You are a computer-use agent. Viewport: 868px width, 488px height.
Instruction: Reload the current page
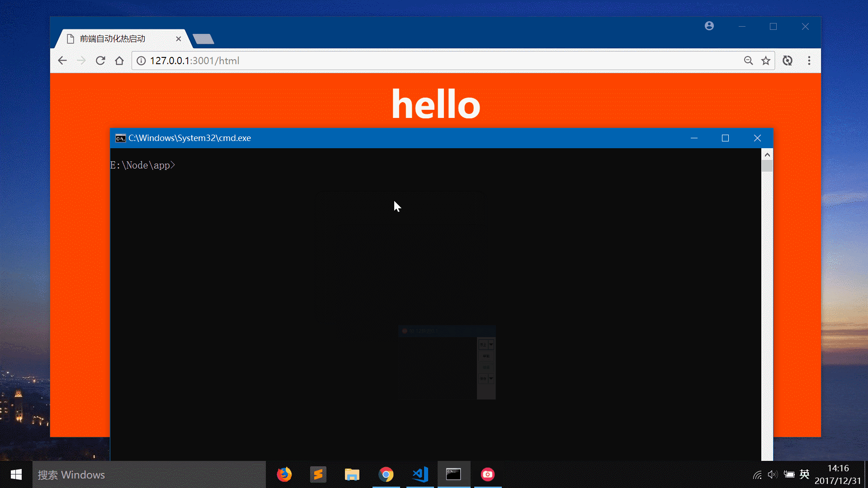(100, 61)
